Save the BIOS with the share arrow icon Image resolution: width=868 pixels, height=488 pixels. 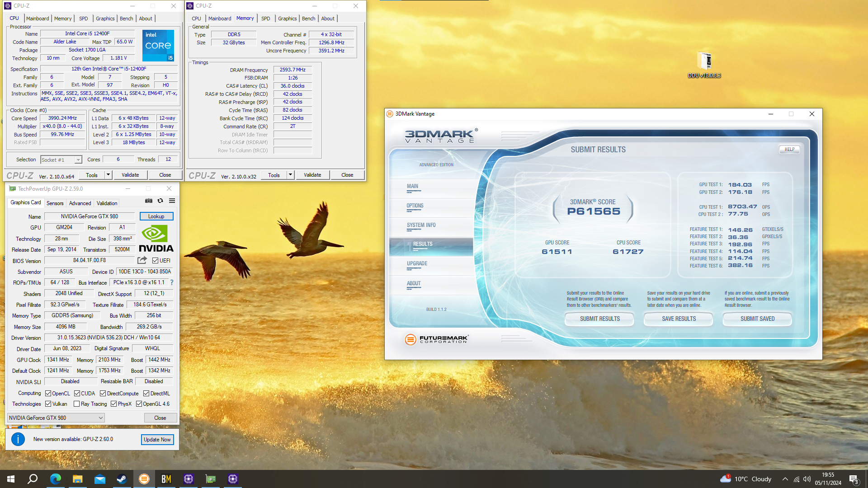pyautogui.click(x=142, y=260)
